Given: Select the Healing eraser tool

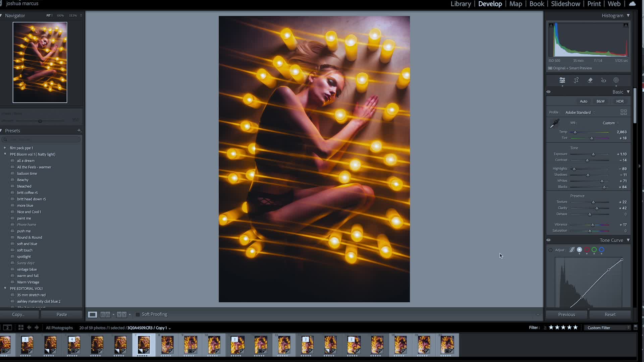Looking at the screenshot, I should pos(590,80).
